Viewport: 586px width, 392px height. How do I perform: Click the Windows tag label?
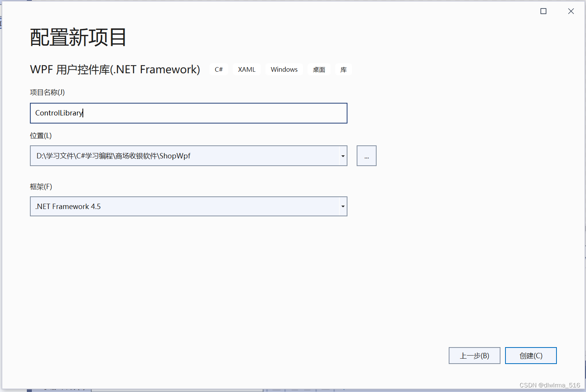[284, 69]
